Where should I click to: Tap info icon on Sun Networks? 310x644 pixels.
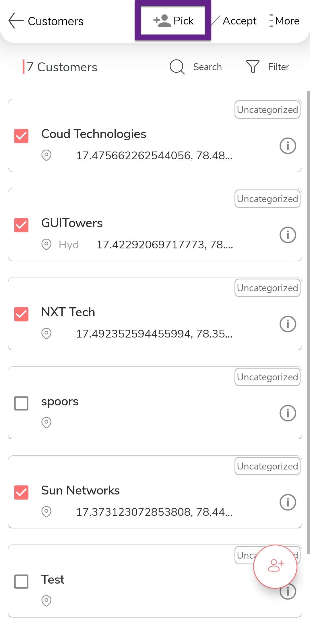288,502
